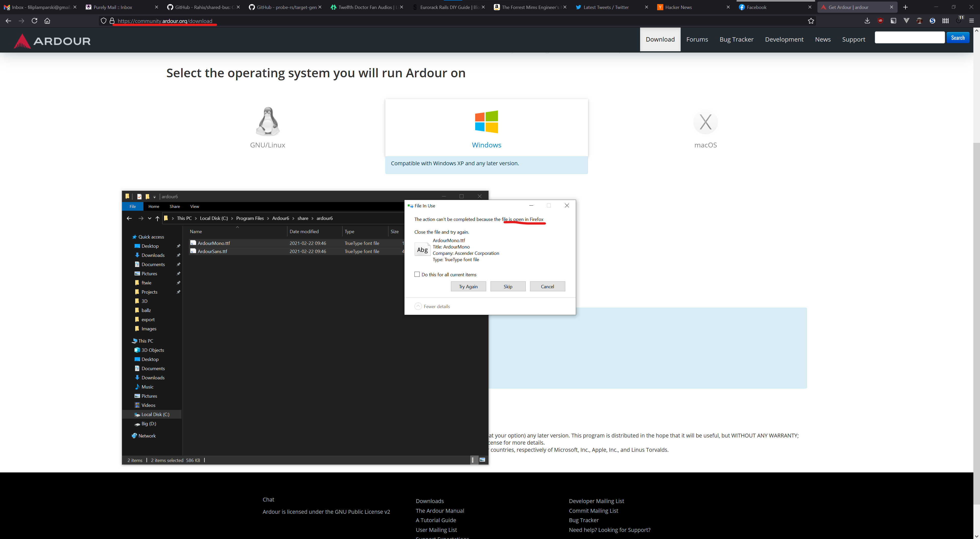The width and height of the screenshot is (980, 539).
Task: Check 'Do this for all current items'
Action: tap(417, 274)
